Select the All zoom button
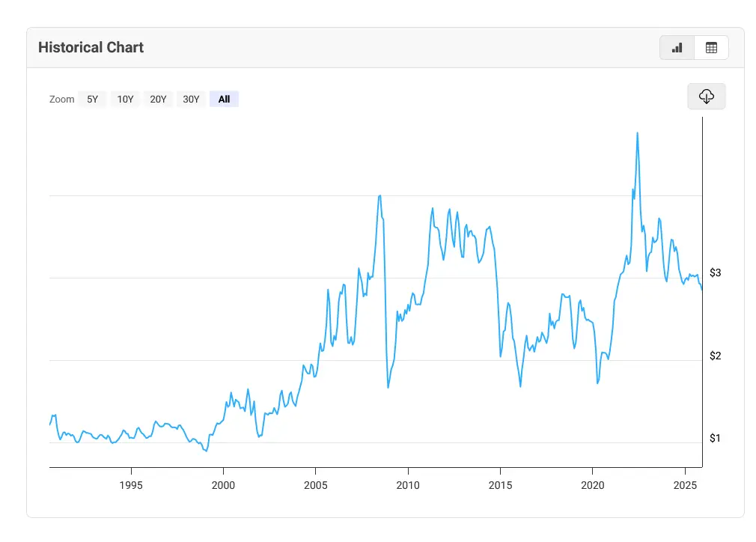756x542 pixels. pyautogui.click(x=224, y=99)
